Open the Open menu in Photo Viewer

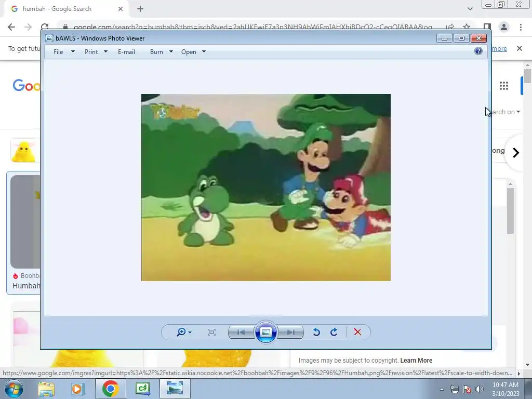click(189, 51)
